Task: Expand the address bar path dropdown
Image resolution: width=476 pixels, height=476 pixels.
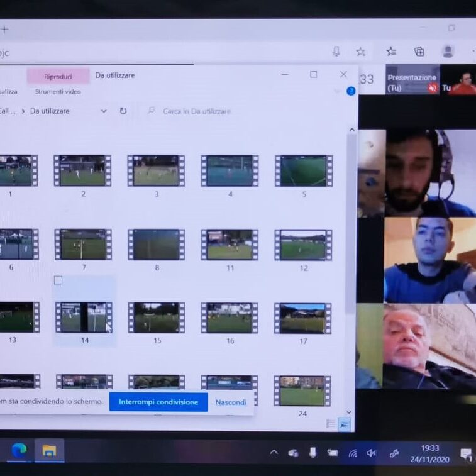Action: coord(104,111)
